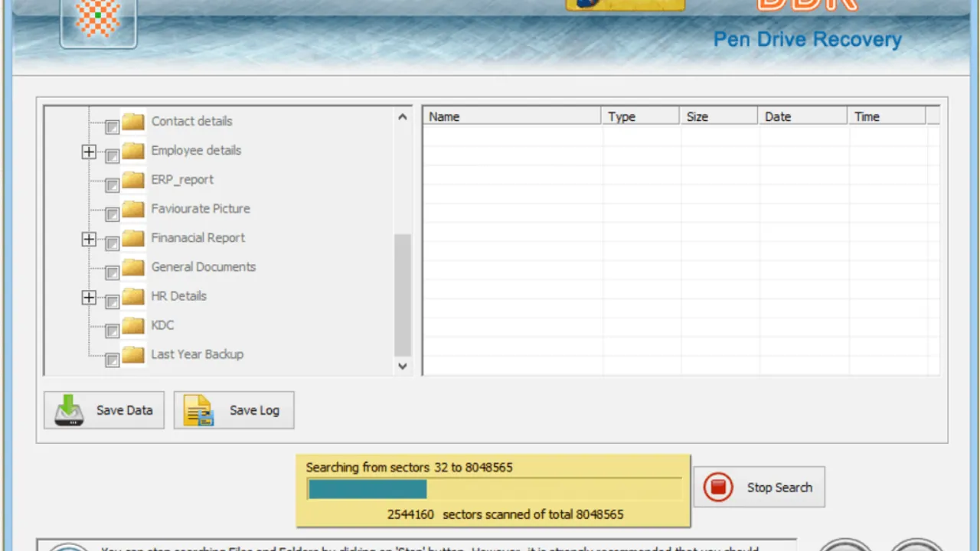Expand the Finanacial Report tree node

point(89,240)
